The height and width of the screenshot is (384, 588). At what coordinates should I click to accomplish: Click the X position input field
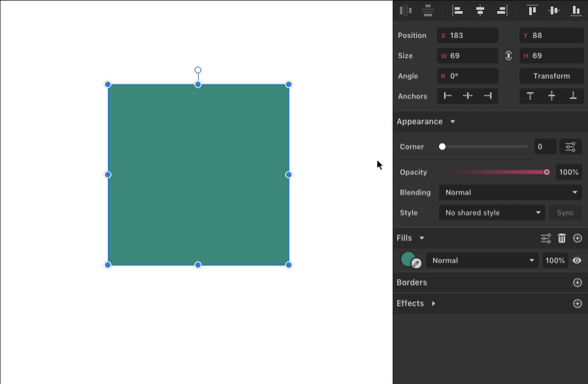coord(472,36)
